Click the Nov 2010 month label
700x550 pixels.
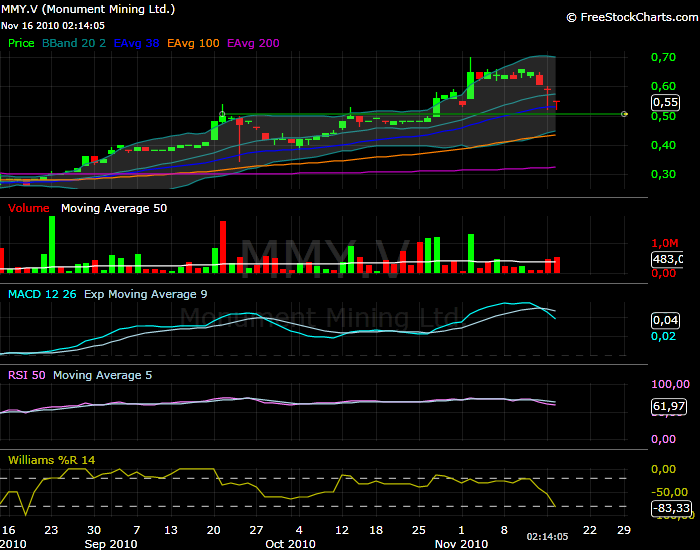click(461, 544)
